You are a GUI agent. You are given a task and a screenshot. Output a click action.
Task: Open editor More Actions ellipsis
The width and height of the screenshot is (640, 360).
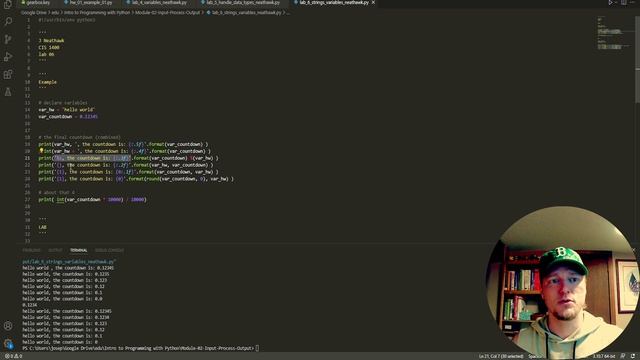click(x=633, y=2)
